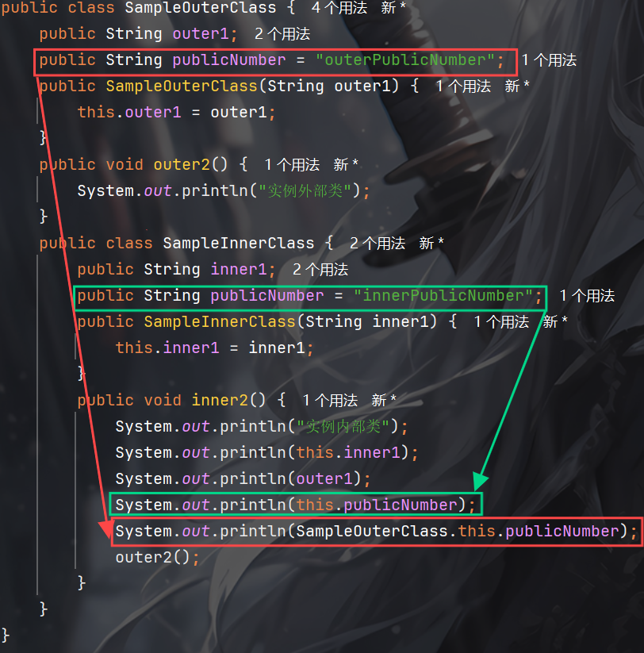Viewport: 644px width, 653px height.
Task: Click this.publicNumber inside println call
Action: (x=377, y=505)
